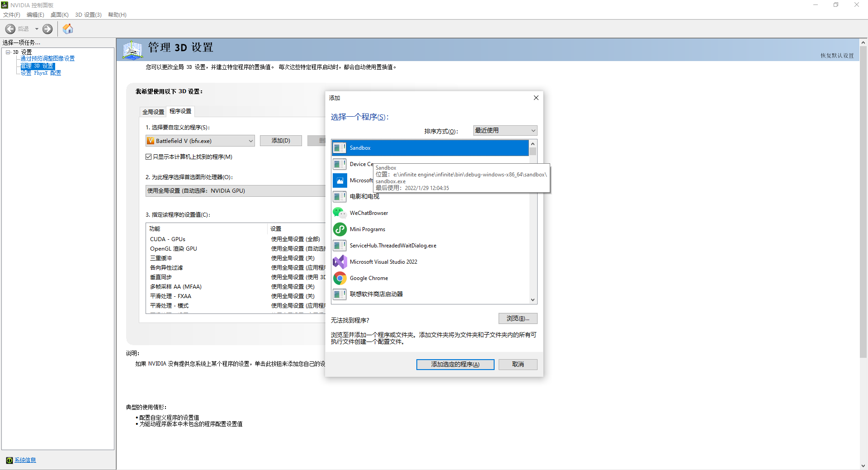Screen dimensions: 868x470
Task: Go to the home page icon
Action: (68, 29)
